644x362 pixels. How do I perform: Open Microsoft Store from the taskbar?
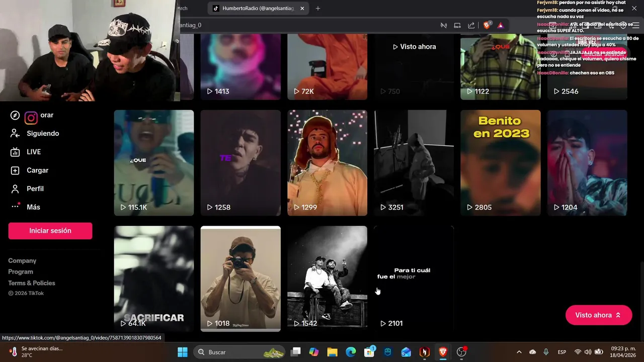pyautogui.click(x=369, y=352)
